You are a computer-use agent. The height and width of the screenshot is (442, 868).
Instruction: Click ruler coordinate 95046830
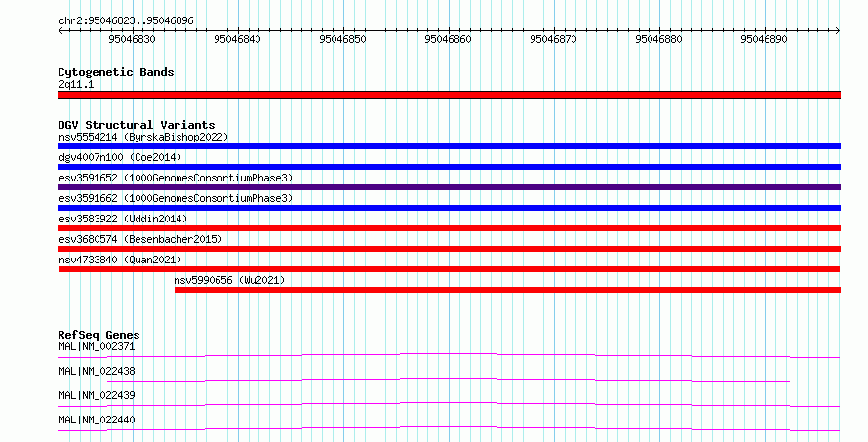[x=133, y=39]
